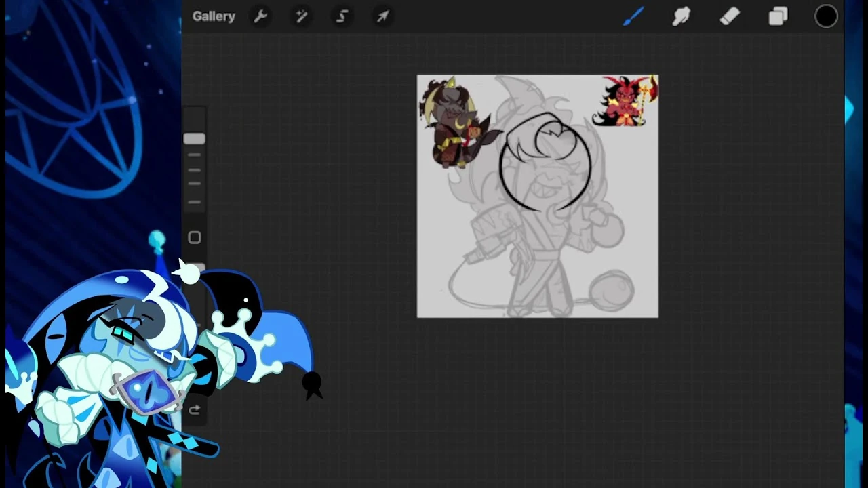Adjust the brush size slider handle

pyautogui.click(x=194, y=139)
